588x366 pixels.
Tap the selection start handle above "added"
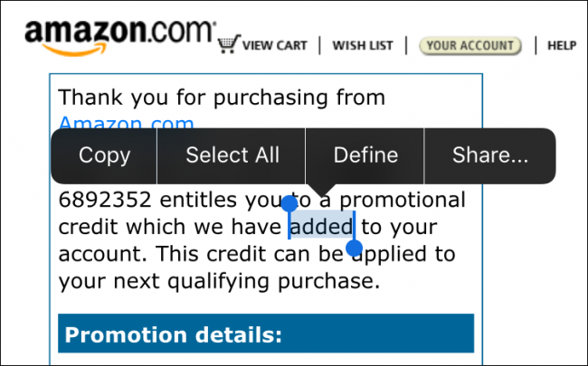coord(289,203)
